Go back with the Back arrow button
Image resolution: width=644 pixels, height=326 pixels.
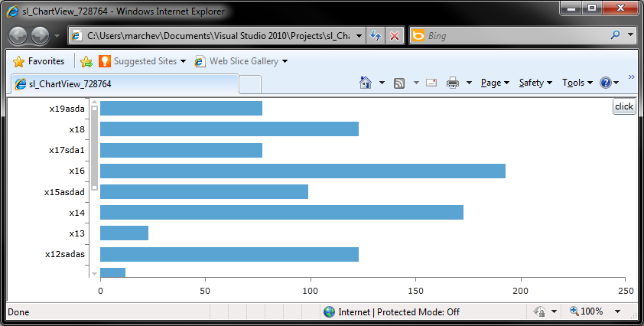click(x=18, y=36)
